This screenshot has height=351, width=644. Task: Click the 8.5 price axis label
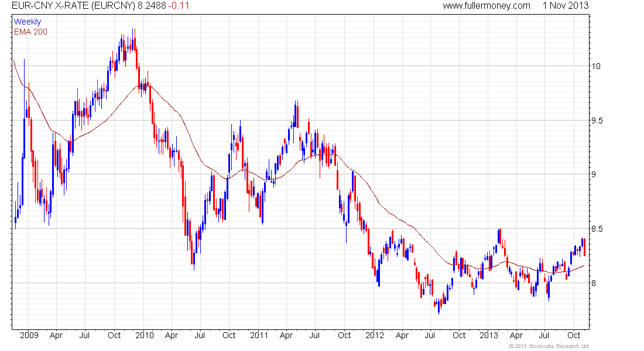597,229
